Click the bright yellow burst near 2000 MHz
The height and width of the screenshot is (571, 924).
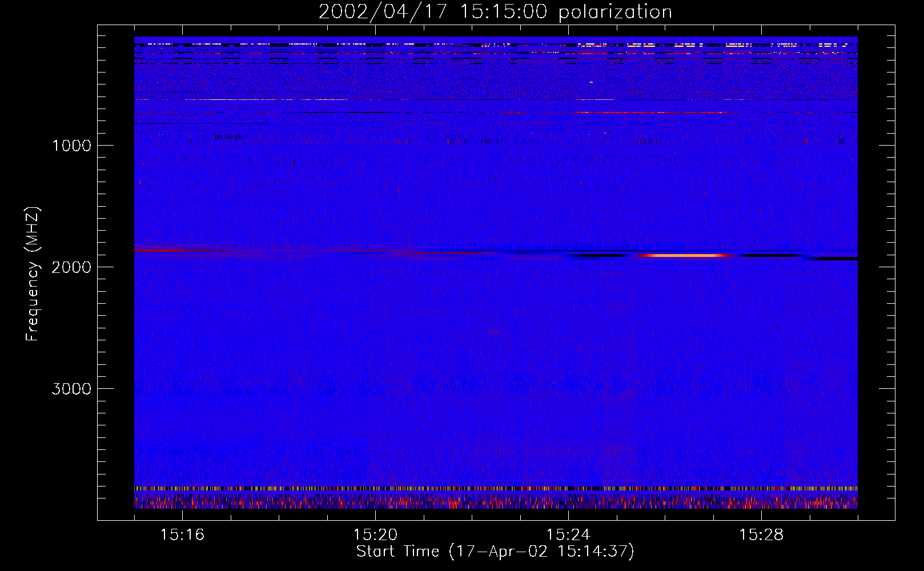point(684,256)
